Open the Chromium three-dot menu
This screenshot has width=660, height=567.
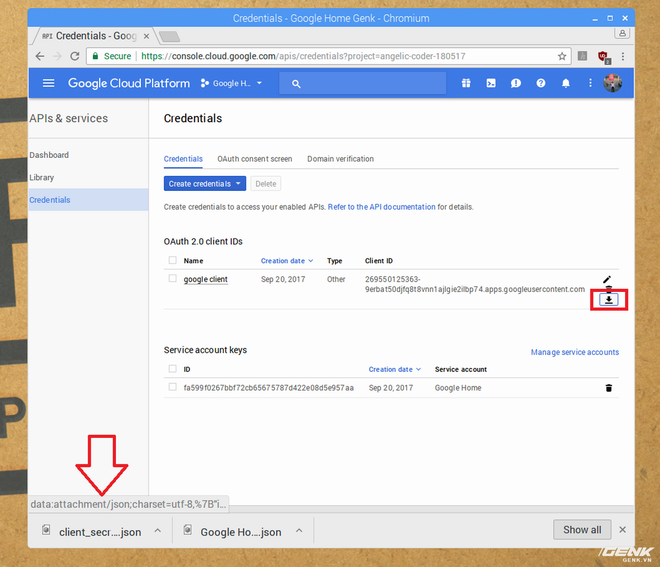623,56
